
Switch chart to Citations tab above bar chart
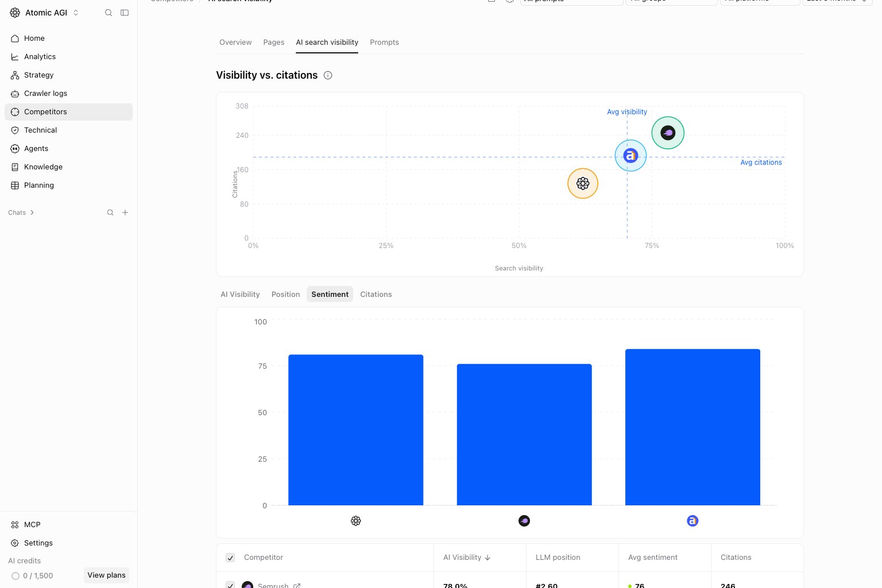pyautogui.click(x=376, y=294)
